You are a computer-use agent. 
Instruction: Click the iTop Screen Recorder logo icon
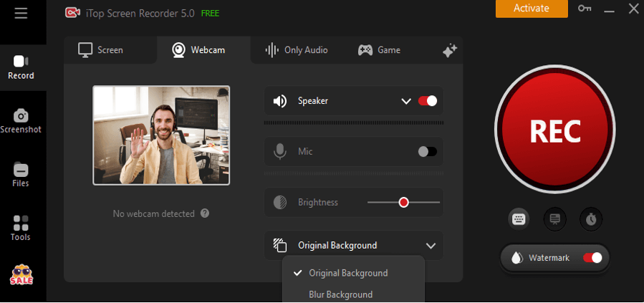coord(72,13)
